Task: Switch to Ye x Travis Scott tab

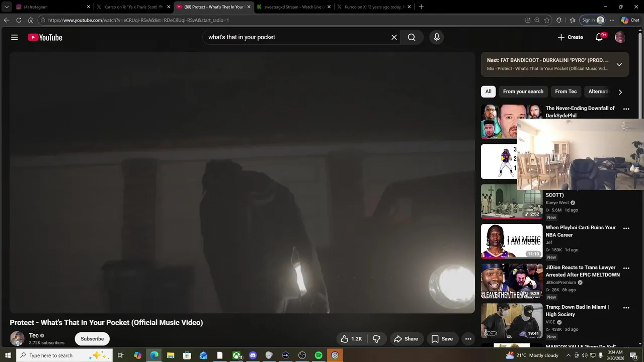Action: 133,7
